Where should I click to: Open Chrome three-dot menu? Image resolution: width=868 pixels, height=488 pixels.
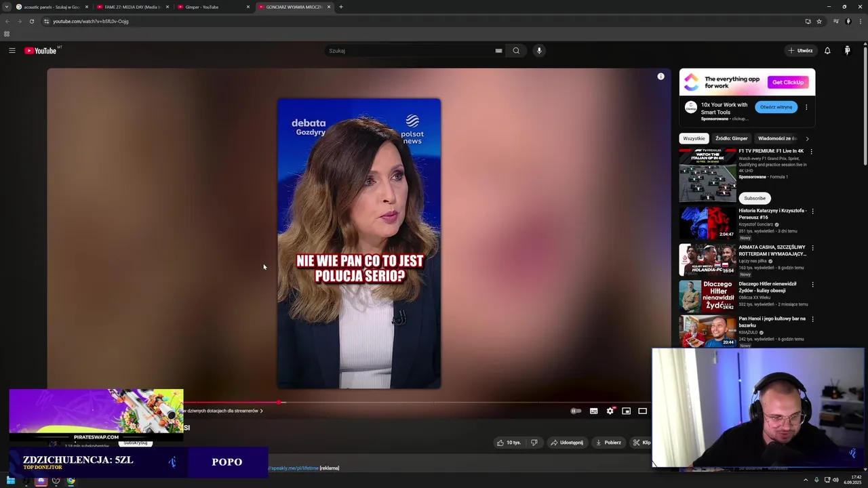point(860,21)
